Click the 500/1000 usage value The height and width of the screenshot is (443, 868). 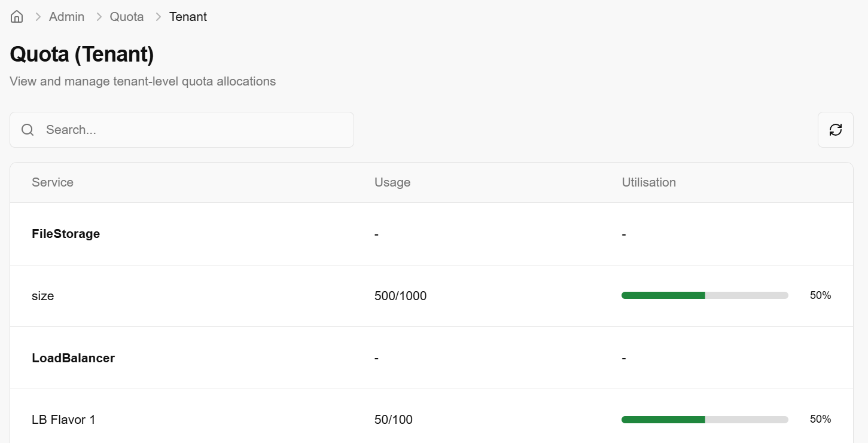(400, 296)
